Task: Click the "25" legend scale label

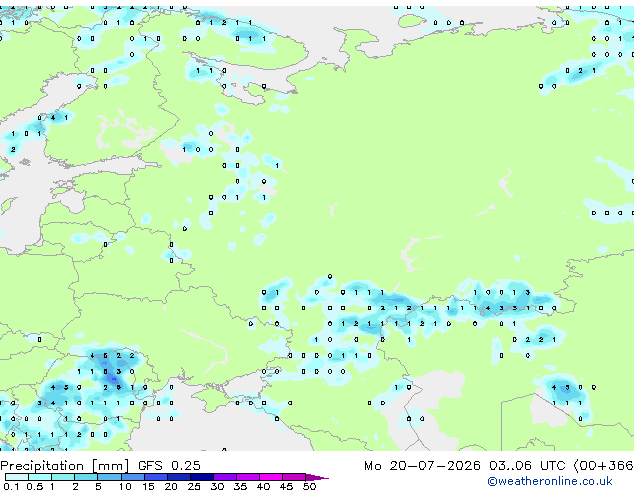Action: tap(194, 486)
